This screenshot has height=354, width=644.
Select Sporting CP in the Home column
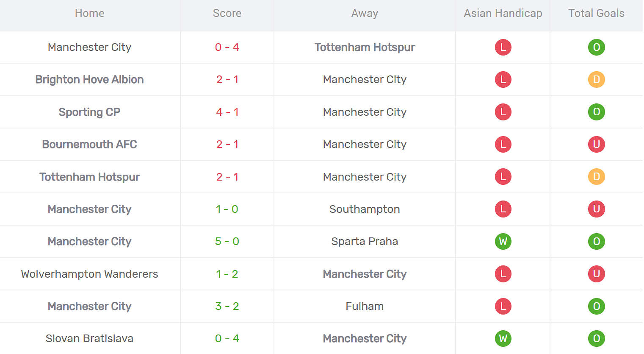pos(89,112)
